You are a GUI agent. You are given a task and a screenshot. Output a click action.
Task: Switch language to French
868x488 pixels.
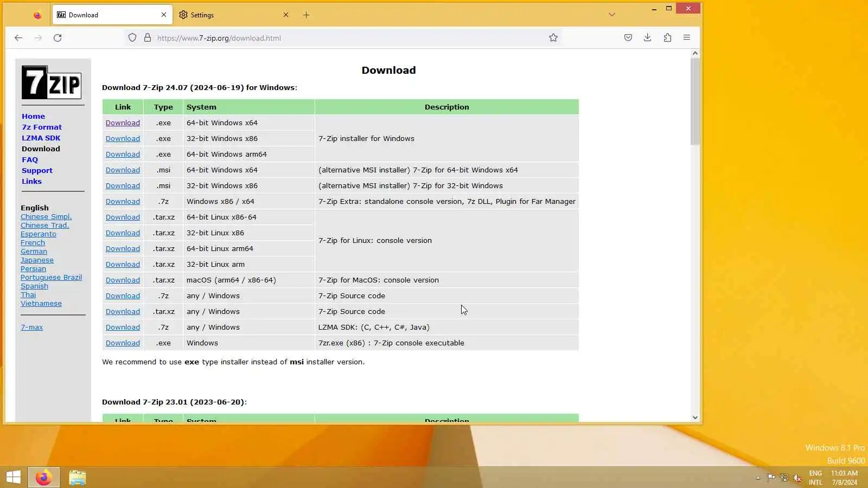[33, 243]
